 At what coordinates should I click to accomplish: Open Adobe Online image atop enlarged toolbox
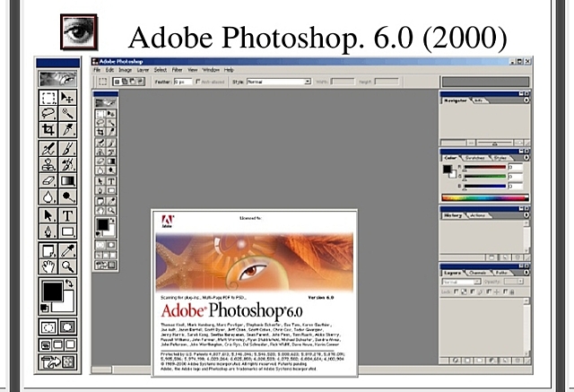(57, 79)
